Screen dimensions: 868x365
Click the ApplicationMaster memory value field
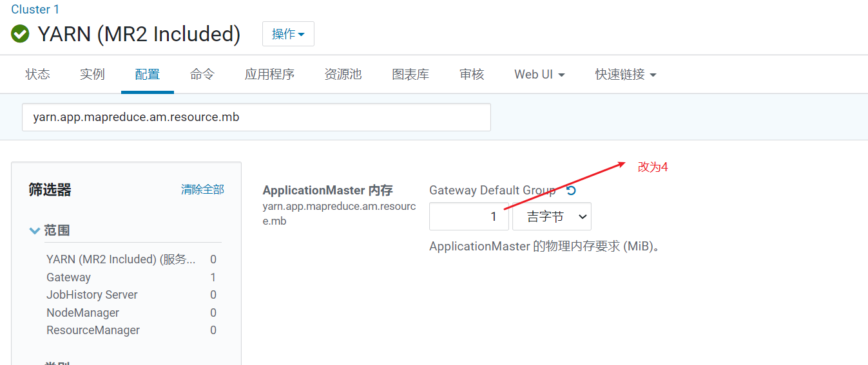pyautogui.click(x=469, y=217)
